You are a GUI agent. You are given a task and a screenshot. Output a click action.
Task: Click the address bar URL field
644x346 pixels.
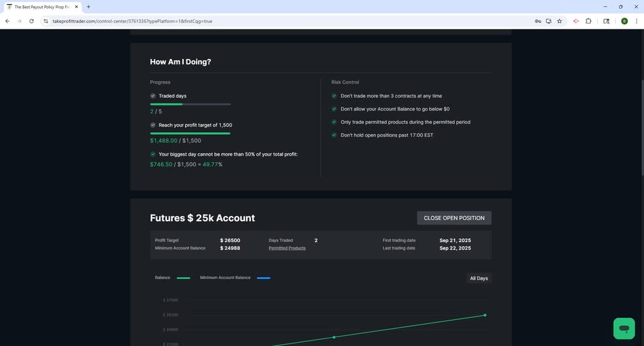point(288,21)
